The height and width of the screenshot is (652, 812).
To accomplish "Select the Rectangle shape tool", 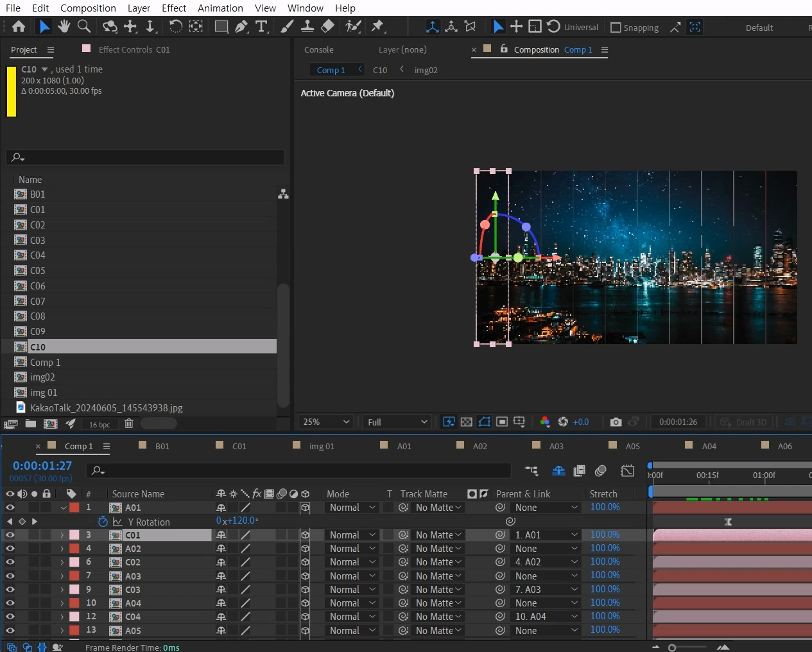I will (221, 26).
